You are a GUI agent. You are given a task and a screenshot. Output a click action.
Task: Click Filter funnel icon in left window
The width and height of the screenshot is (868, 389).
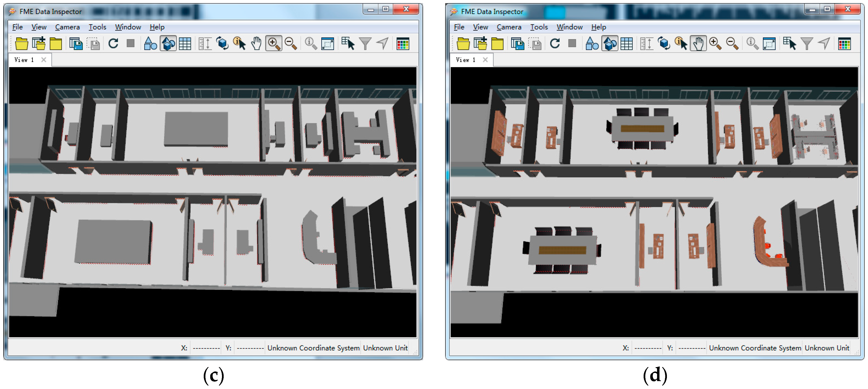pyautogui.click(x=365, y=44)
